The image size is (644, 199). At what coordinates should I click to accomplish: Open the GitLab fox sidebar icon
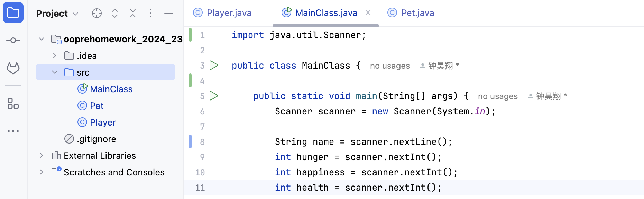[13, 68]
